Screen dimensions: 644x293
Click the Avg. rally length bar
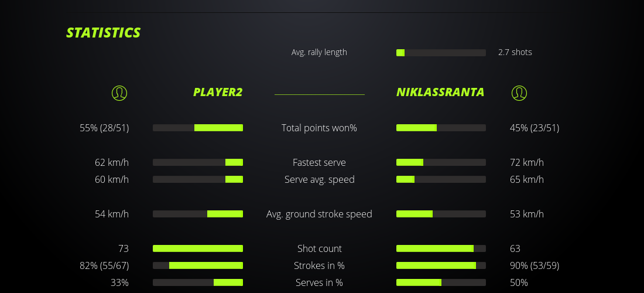441,53
